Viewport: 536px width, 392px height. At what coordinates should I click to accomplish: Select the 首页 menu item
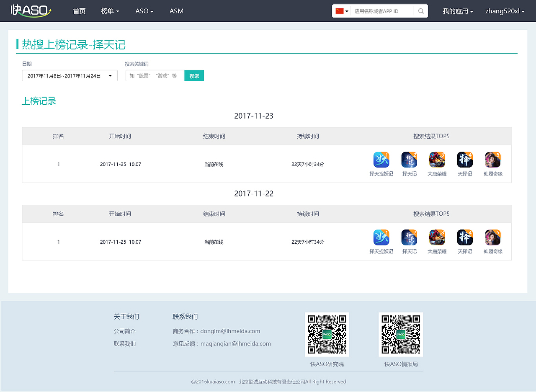(79, 11)
